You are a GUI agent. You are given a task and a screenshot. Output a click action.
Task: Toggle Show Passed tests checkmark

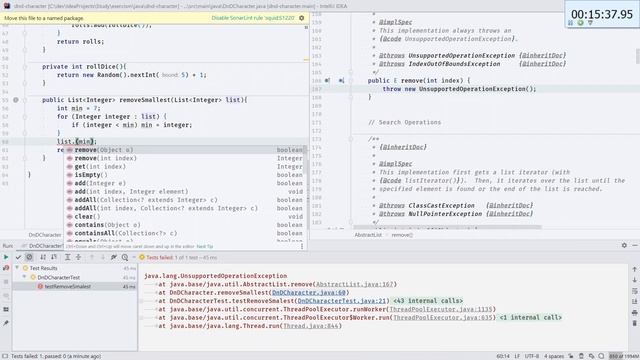point(18,257)
